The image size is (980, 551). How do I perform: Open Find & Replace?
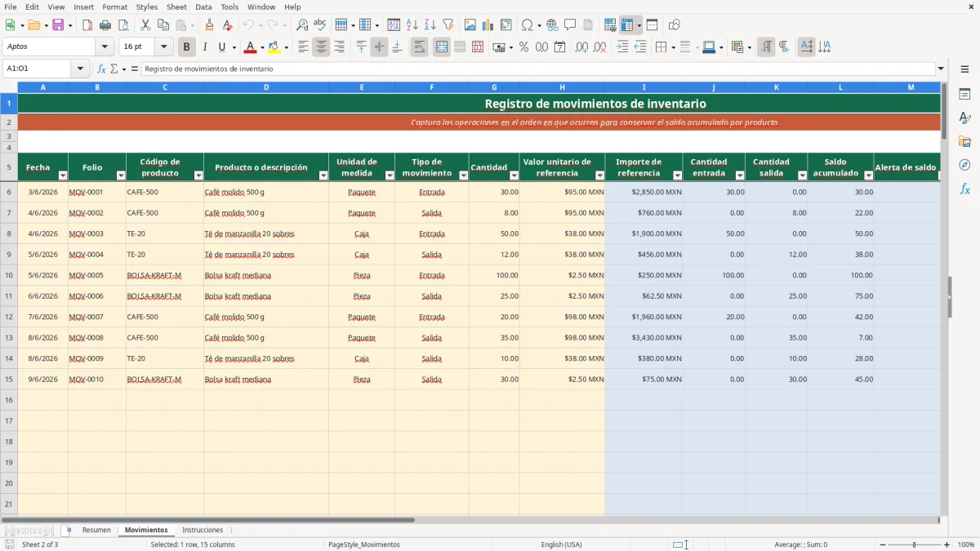302,25
